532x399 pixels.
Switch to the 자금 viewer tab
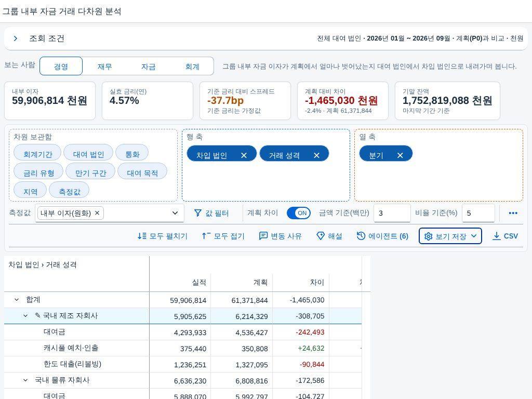click(148, 66)
